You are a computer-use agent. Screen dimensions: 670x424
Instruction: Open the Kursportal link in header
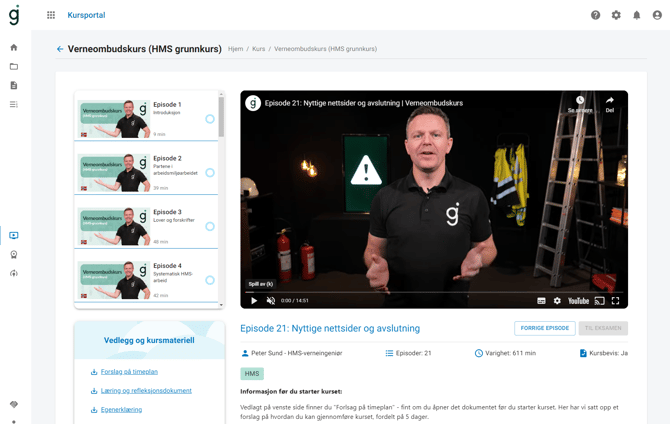pyautogui.click(x=86, y=15)
